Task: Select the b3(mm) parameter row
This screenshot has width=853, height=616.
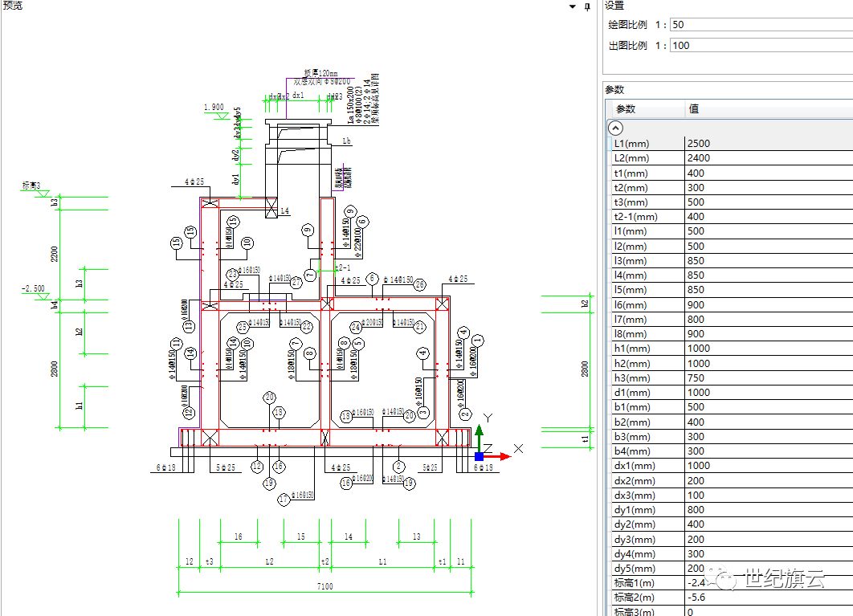Action: (x=733, y=436)
